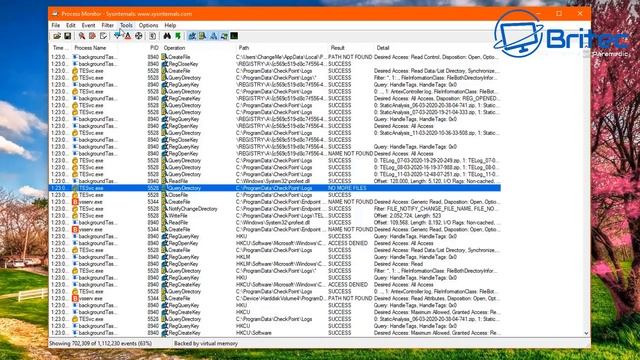Click the Offset: 120,000 detail cell

[x=435, y=181]
